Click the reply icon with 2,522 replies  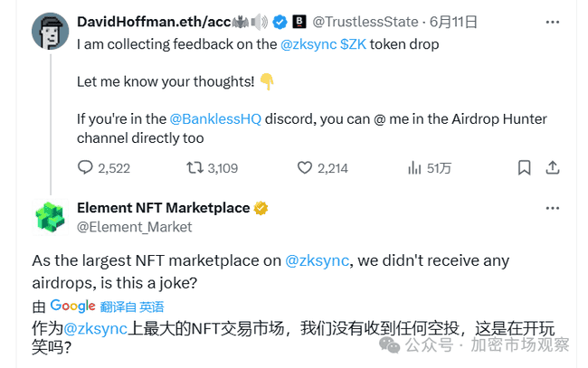86,167
